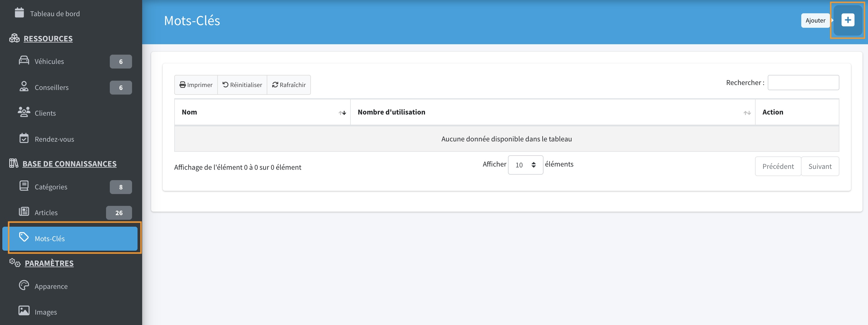The width and height of the screenshot is (868, 325).
Task: Click the Clients group icon
Action: tap(24, 112)
